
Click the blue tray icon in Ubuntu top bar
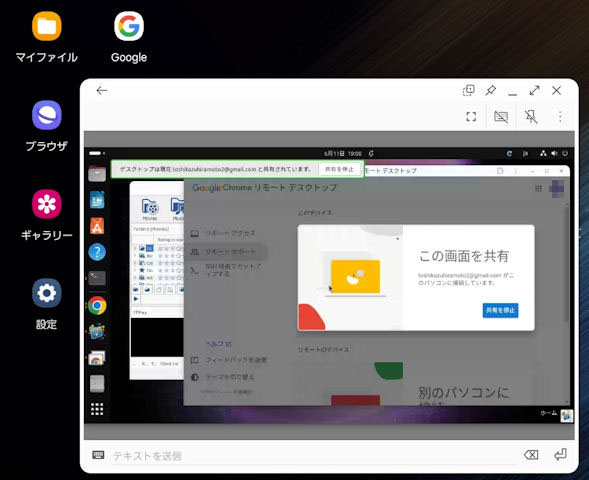[x=509, y=154]
